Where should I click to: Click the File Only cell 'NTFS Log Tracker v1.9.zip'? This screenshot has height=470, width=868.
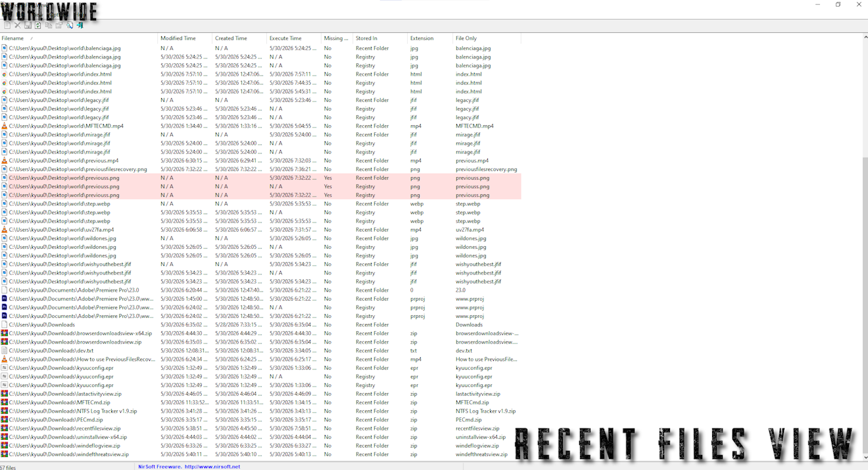point(486,411)
